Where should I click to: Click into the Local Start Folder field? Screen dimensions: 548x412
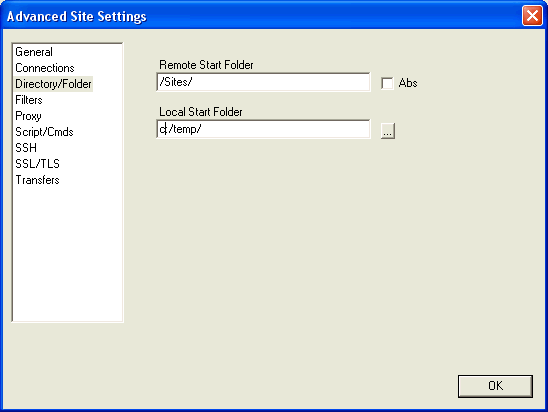[263, 129]
